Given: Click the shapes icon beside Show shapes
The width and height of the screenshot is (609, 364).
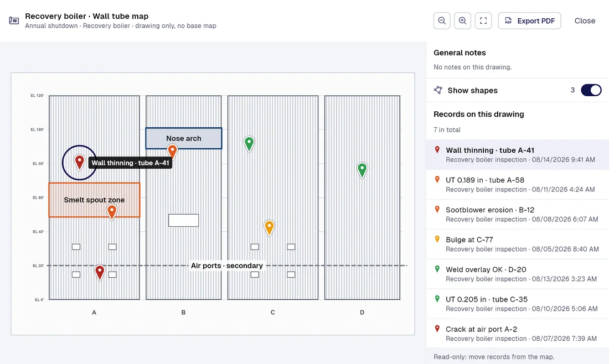Looking at the screenshot, I should (438, 90).
